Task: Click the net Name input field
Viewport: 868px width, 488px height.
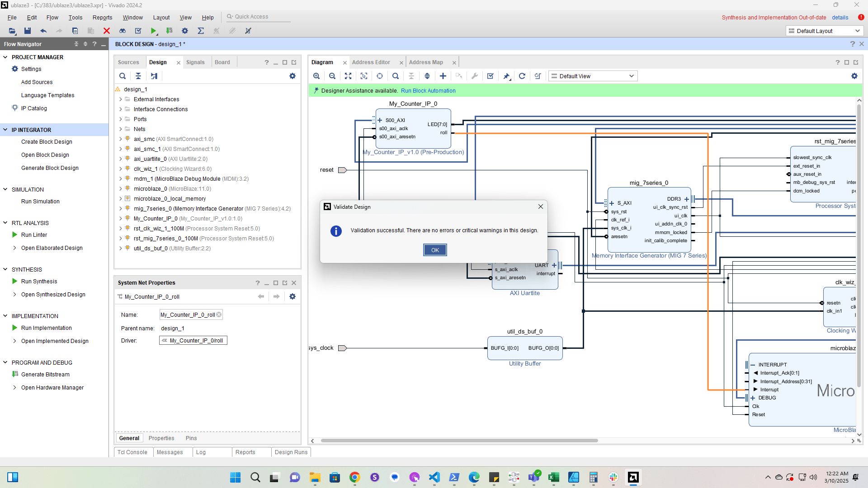Action: pos(188,315)
